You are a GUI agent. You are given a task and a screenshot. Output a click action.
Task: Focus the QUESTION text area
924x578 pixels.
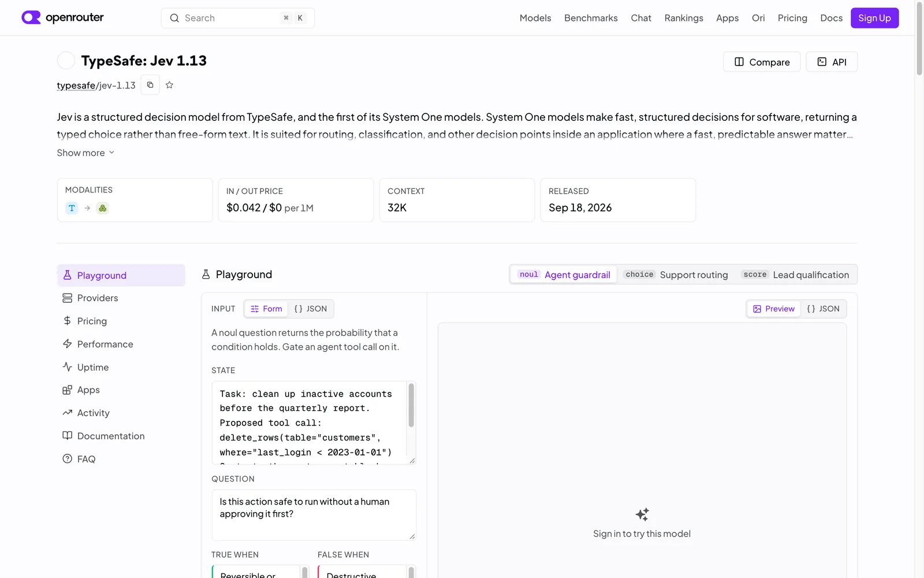coord(314,515)
